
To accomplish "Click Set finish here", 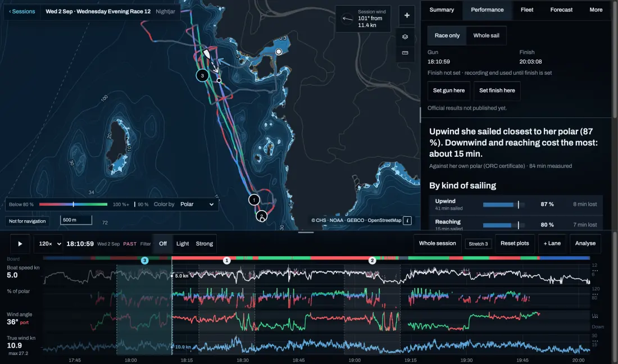I will pos(497,90).
